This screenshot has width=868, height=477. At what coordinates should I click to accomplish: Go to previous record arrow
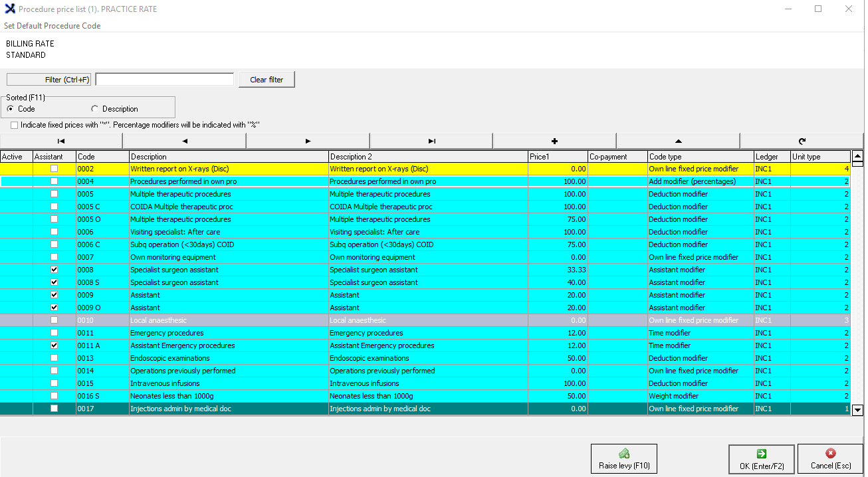click(x=184, y=141)
